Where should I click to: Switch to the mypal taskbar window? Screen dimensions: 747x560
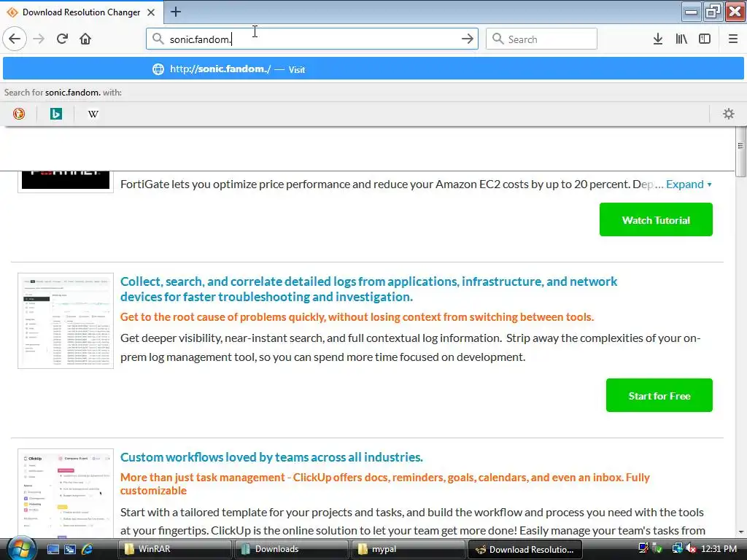(x=409, y=549)
